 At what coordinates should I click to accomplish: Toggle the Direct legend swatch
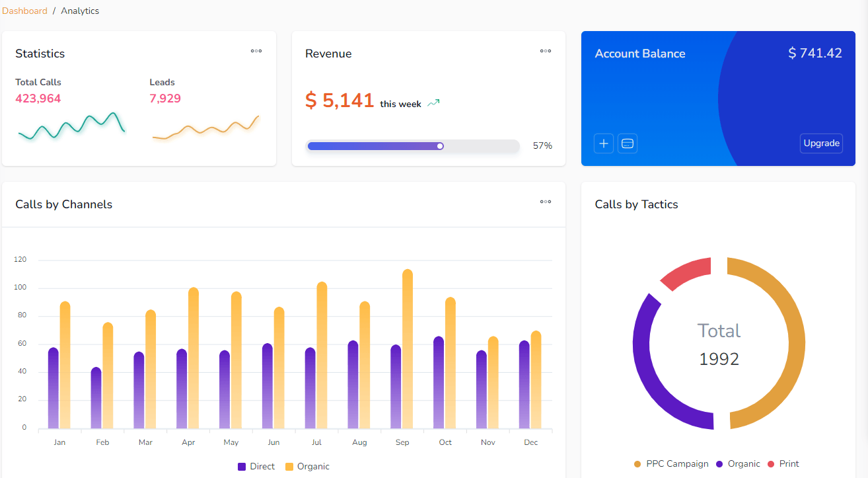click(x=242, y=467)
